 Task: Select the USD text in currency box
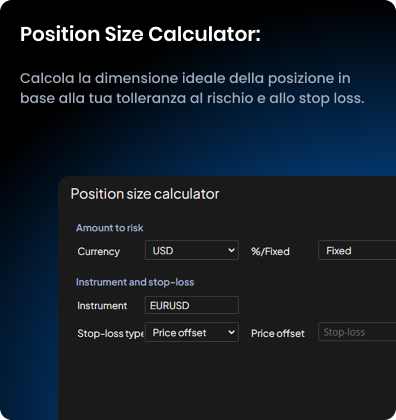[163, 250]
